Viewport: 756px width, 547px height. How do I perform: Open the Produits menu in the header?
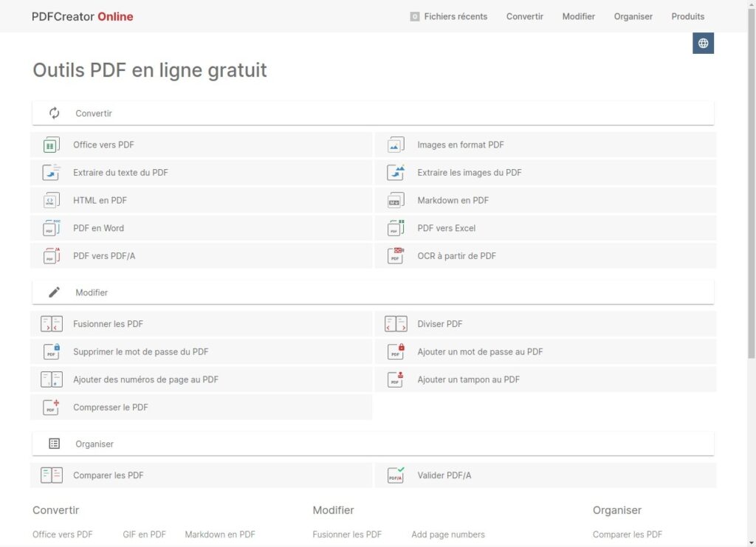tap(687, 16)
